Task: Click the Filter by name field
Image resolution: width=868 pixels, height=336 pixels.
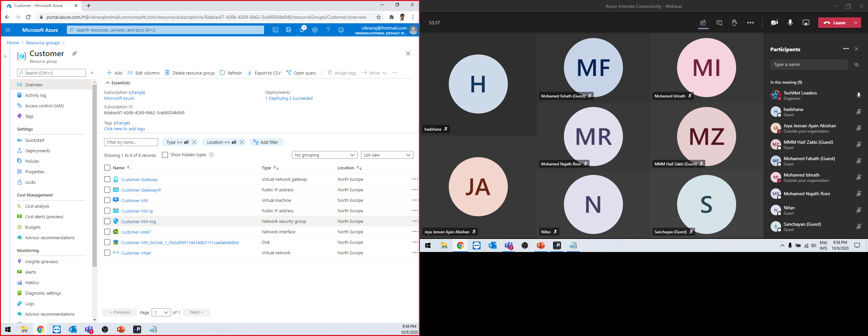Action: [x=131, y=142]
